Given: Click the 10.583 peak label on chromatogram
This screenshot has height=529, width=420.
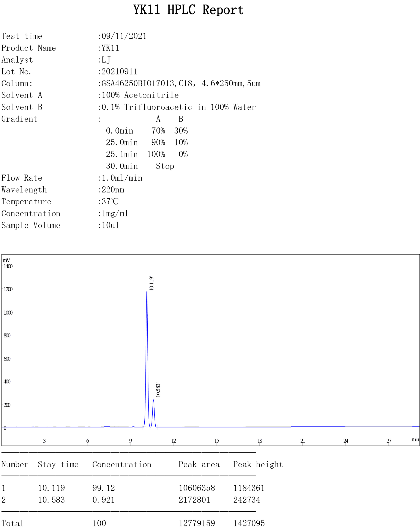Looking at the screenshot, I should (158, 390).
